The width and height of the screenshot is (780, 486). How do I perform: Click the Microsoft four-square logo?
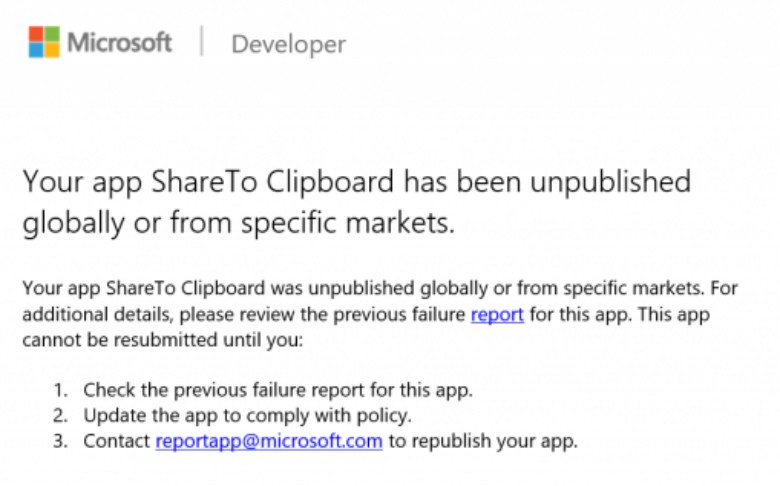[44, 43]
